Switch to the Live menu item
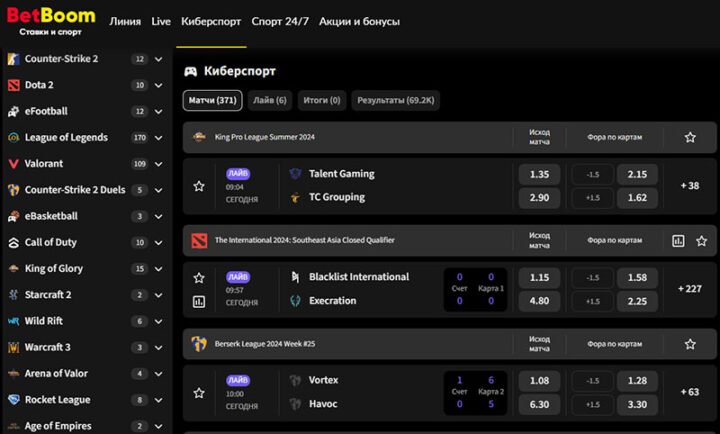 tap(161, 21)
